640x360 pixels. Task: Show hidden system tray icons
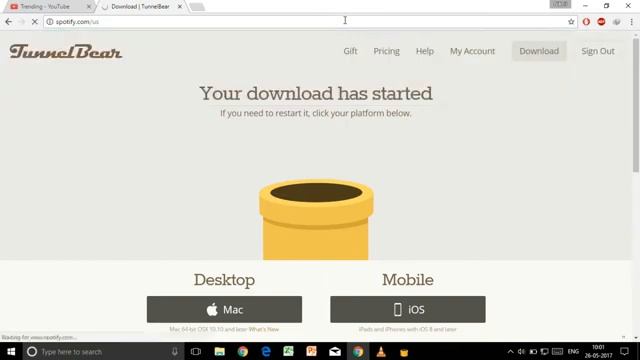point(510,351)
